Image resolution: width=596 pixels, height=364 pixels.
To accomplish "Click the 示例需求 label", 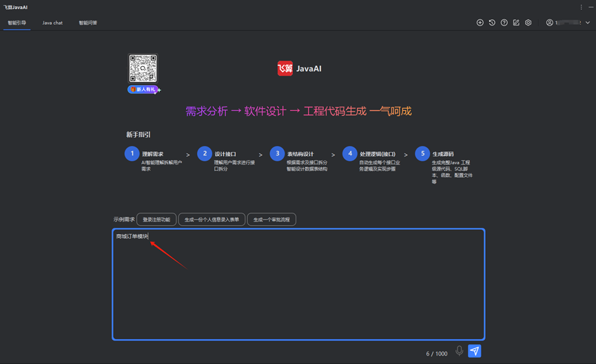I will point(124,220).
